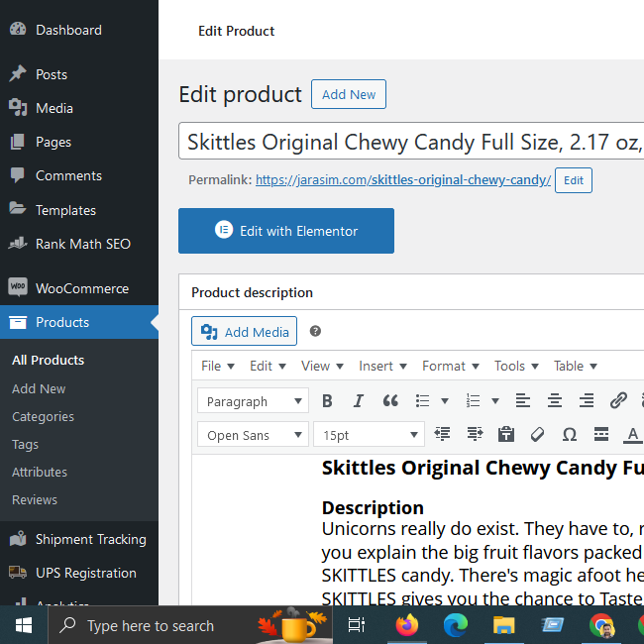644x644 pixels.
Task: Open the Posts menu item
Action: click(52, 74)
